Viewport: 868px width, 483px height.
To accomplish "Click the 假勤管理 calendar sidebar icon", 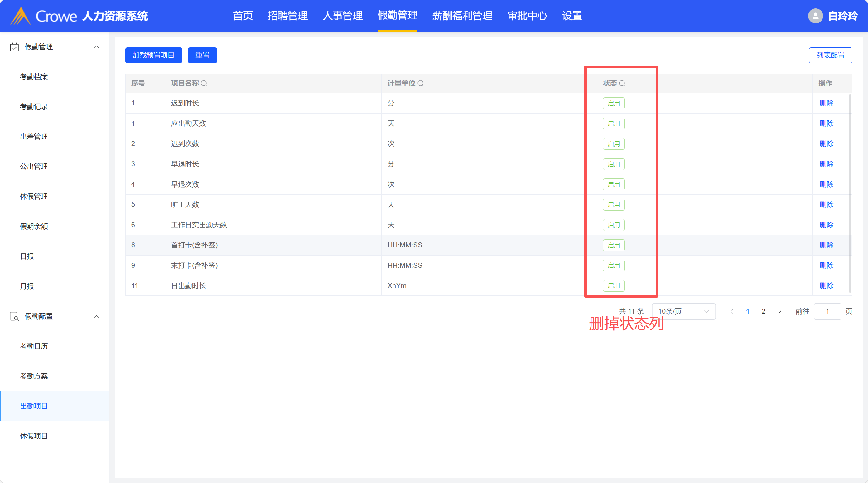I will pyautogui.click(x=14, y=47).
